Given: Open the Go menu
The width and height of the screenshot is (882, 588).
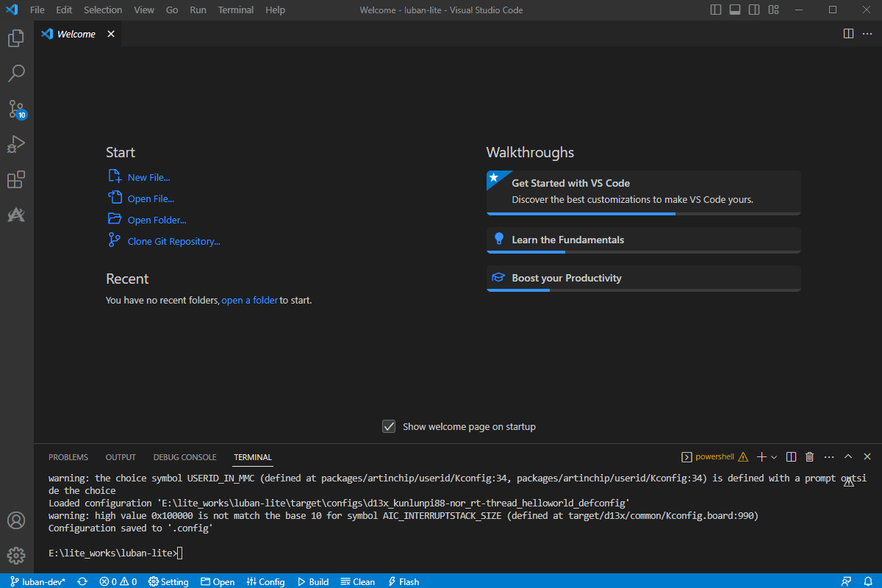Looking at the screenshot, I should [x=172, y=10].
